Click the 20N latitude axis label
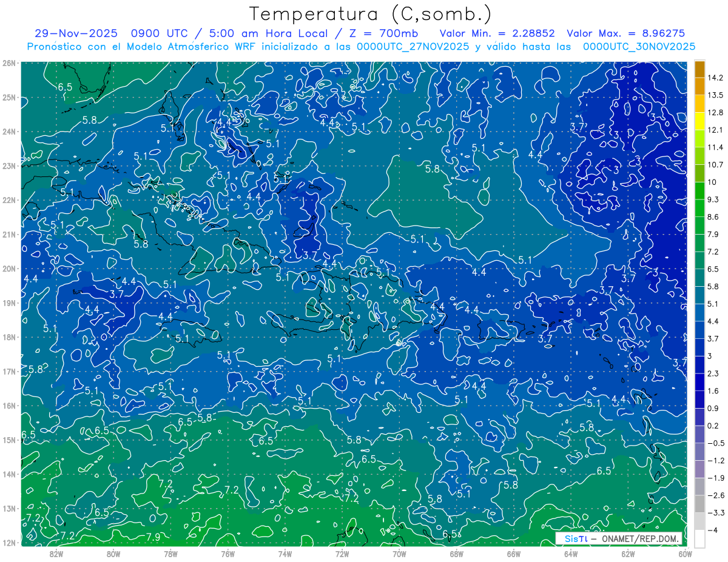 click(x=8, y=269)
